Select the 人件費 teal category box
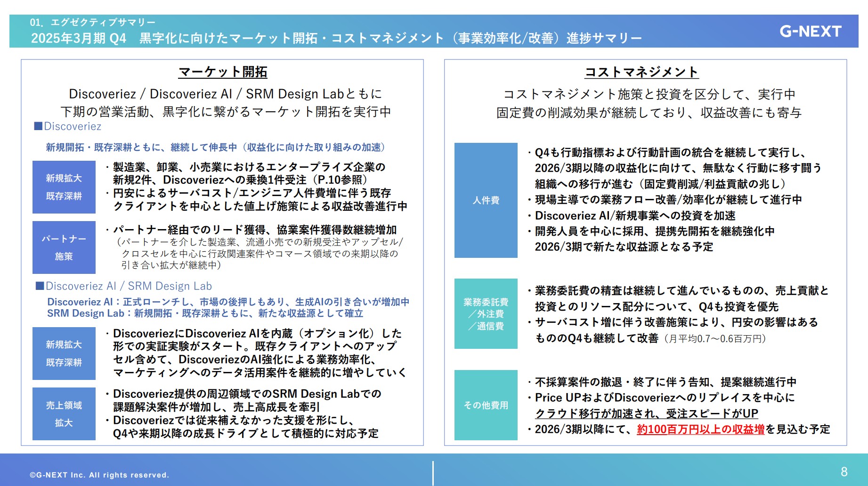The width and height of the screenshot is (868, 486). click(486, 200)
